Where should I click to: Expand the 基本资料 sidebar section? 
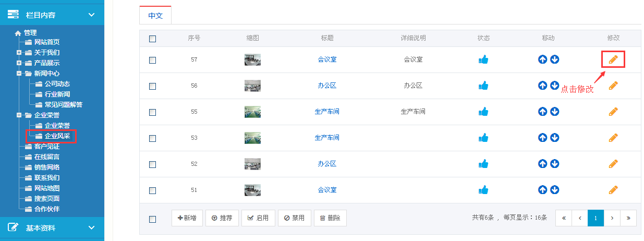(92, 227)
